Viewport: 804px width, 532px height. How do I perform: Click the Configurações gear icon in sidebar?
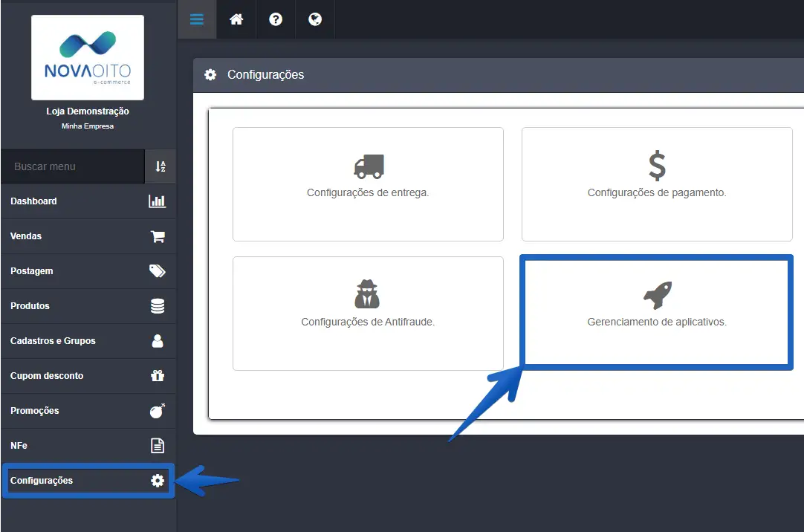pyautogui.click(x=158, y=481)
